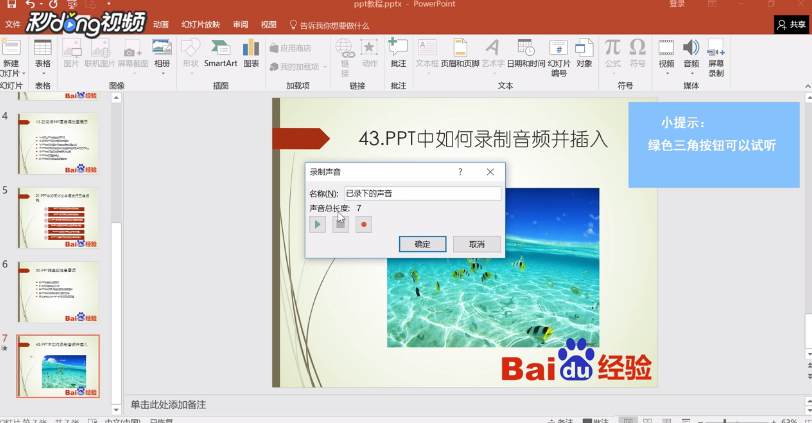Insert 联机图片 online picture
Viewport: 812px width, 423px height.
[x=100, y=53]
